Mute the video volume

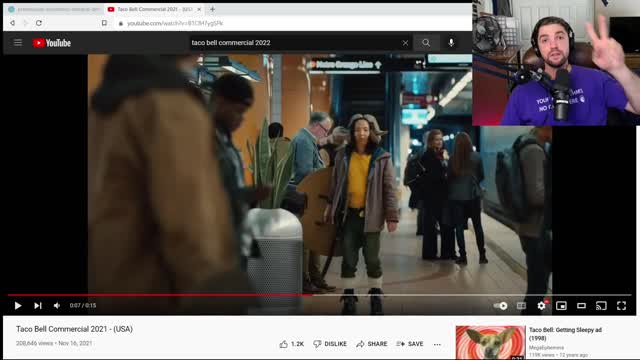click(57, 305)
